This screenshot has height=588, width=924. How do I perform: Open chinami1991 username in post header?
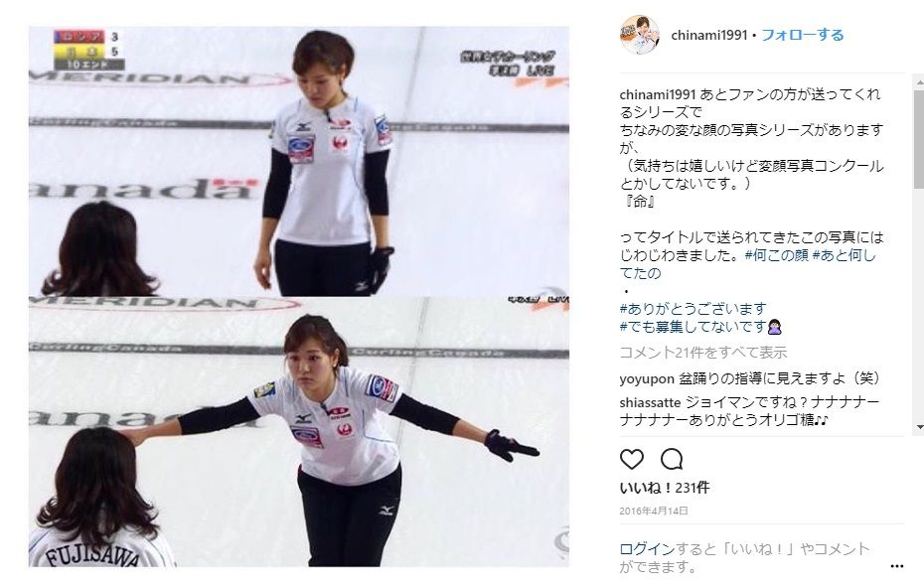[x=709, y=36]
